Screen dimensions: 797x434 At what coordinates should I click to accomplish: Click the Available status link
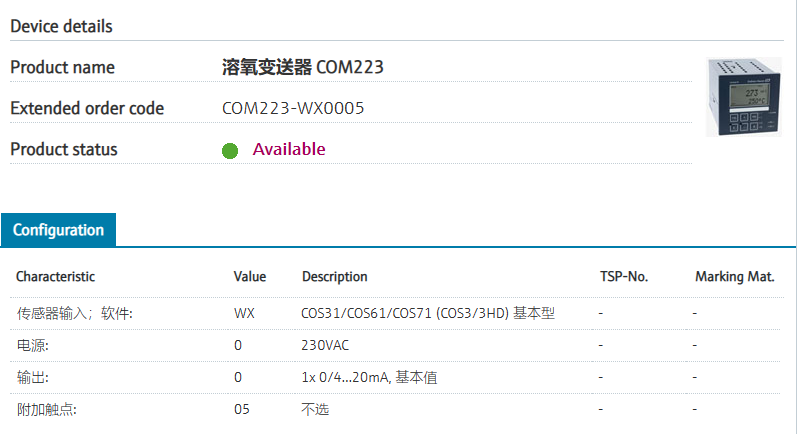click(x=289, y=149)
